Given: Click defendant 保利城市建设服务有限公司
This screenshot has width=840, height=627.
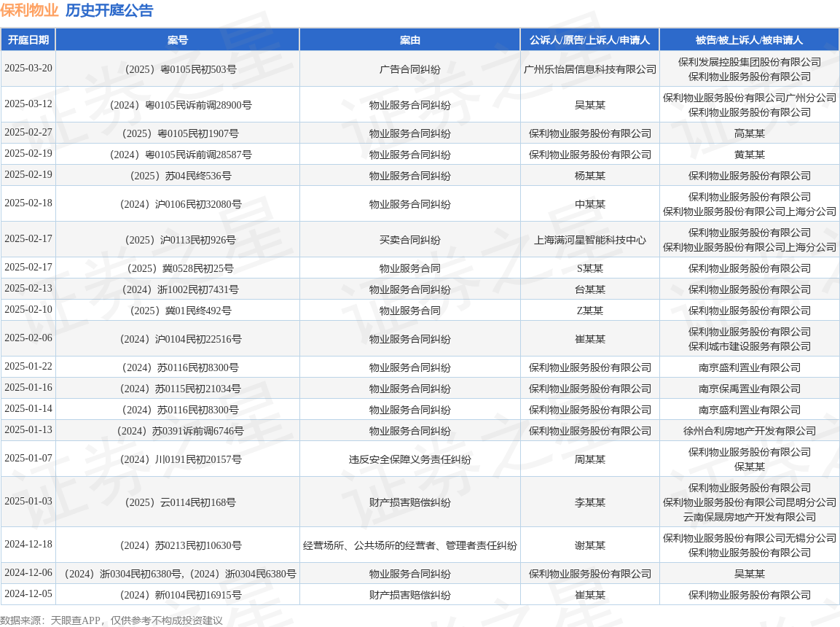Looking at the screenshot, I should click(750, 346).
